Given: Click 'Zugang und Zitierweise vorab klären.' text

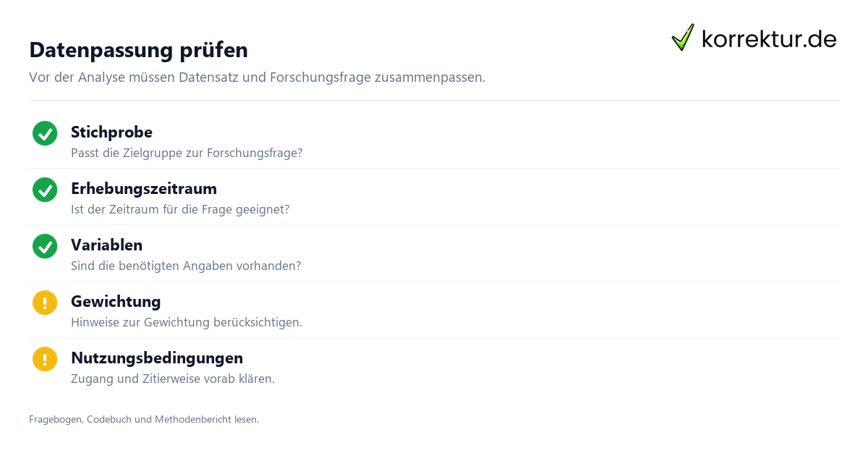Looking at the screenshot, I should (x=173, y=379).
